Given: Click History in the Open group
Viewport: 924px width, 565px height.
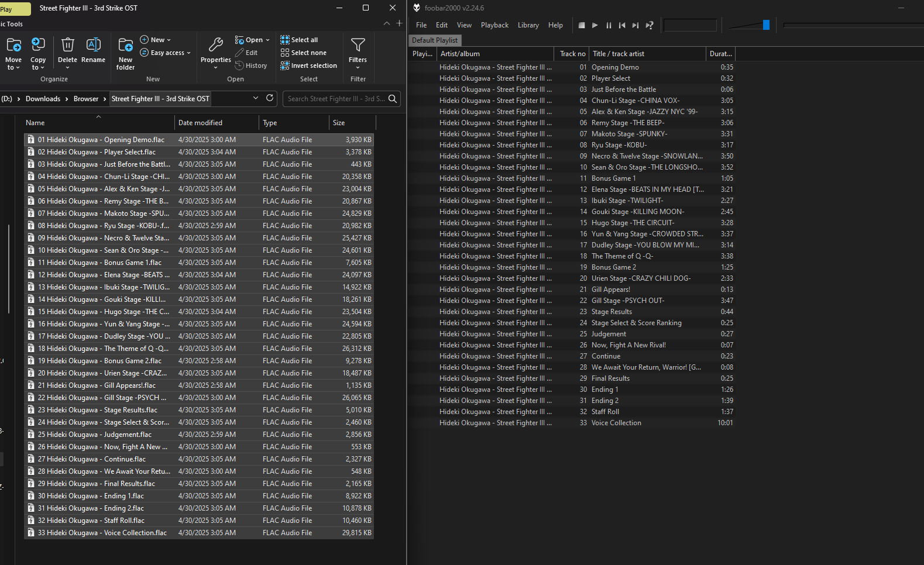Looking at the screenshot, I should [x=251, y=66].
